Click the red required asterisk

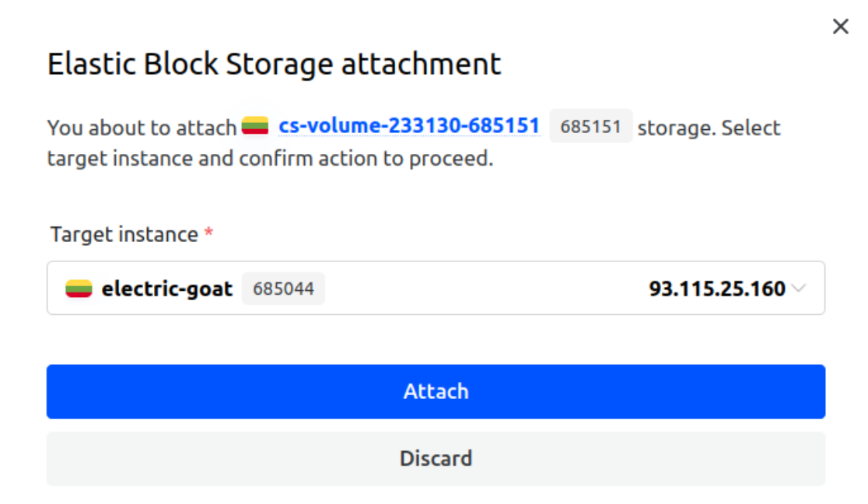point(208,234)
